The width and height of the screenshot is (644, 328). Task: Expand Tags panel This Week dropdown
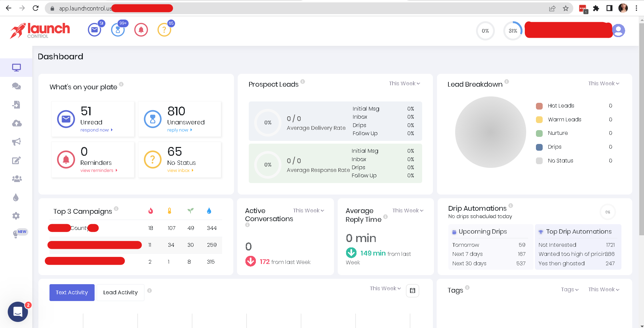604,290
